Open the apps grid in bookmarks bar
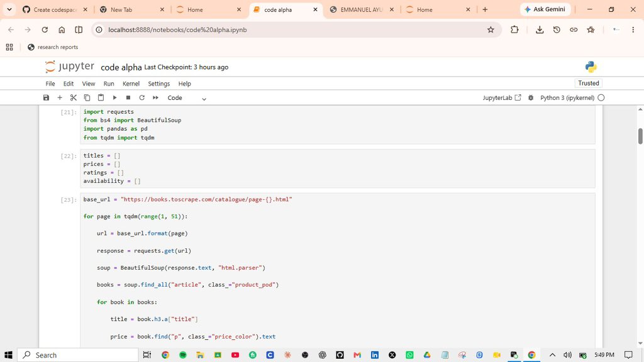The image size is (644, 362). point(9,47)
